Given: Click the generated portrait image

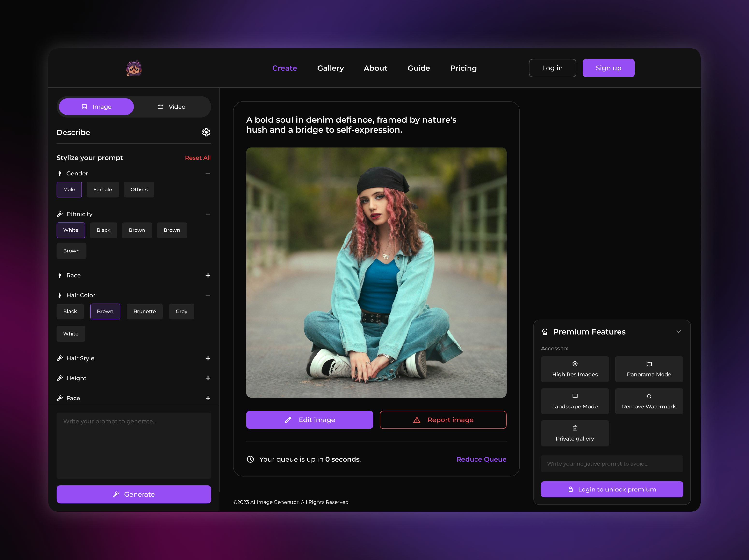Looking at the screenshot, I should (x=376, y=272).
